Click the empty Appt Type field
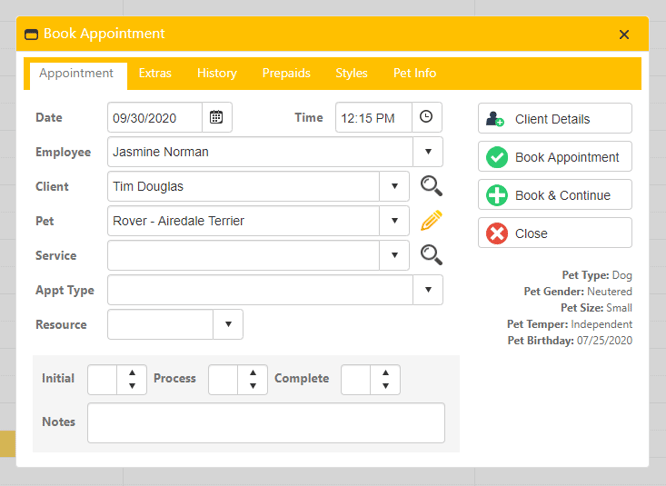 tap(260, 290)
